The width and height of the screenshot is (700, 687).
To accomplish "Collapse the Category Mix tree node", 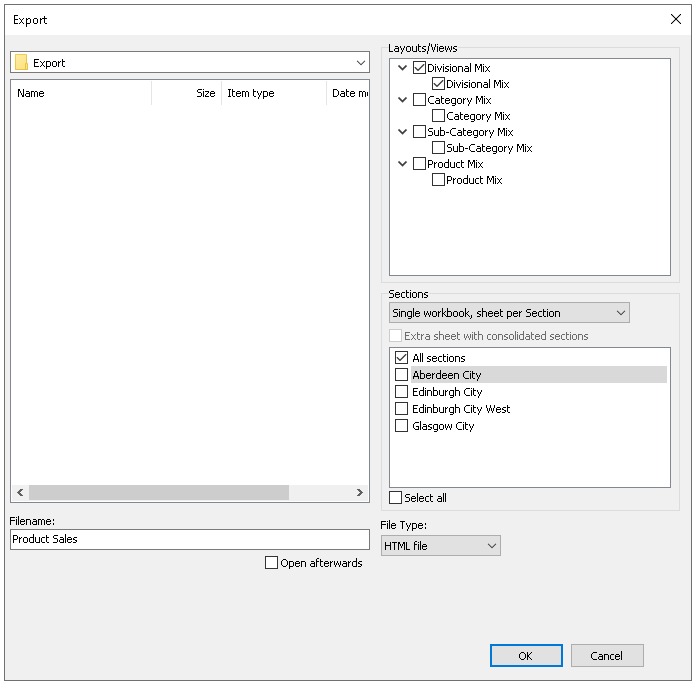I will coord(402,100).
